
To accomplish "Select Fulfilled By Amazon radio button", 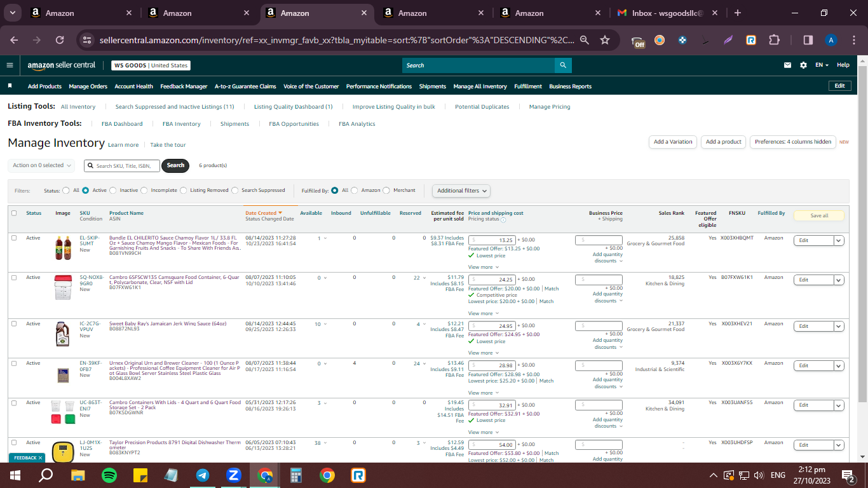I will click(x=355, y=190).
